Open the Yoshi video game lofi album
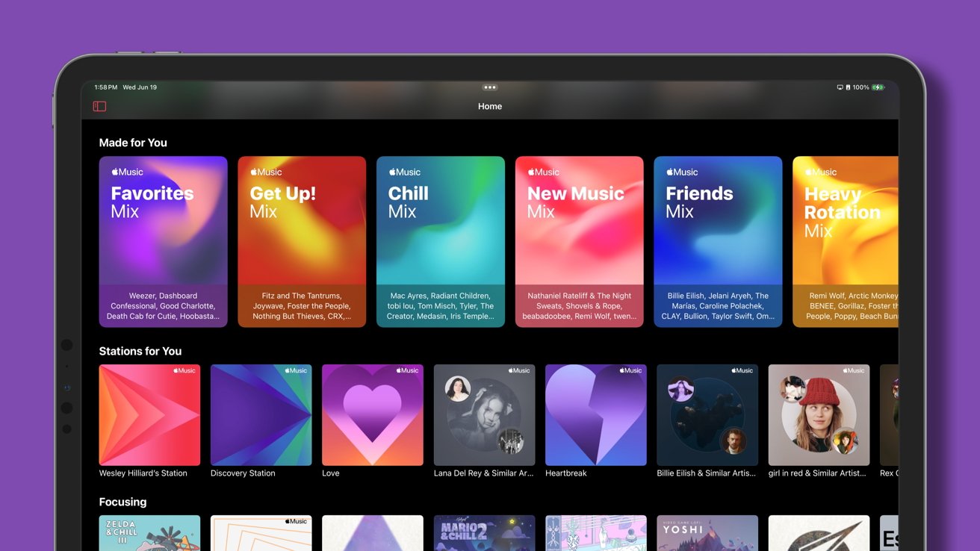 click(707, 533)
